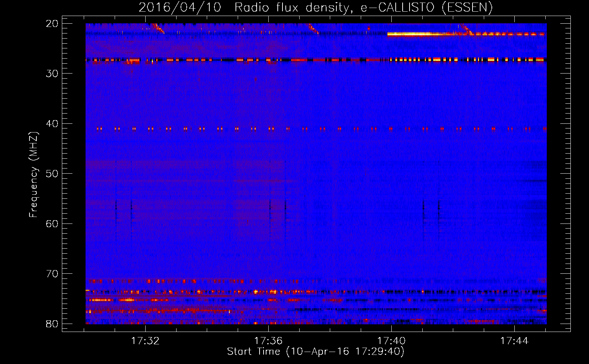Screen dimensions: 589x364
Task: Click the 'Frequency (MHZ)' y-axis label
Action: 33,175
